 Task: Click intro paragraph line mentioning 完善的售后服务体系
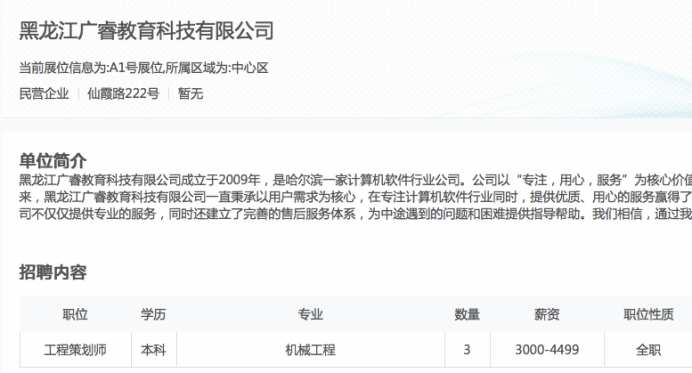pos(355,214)
